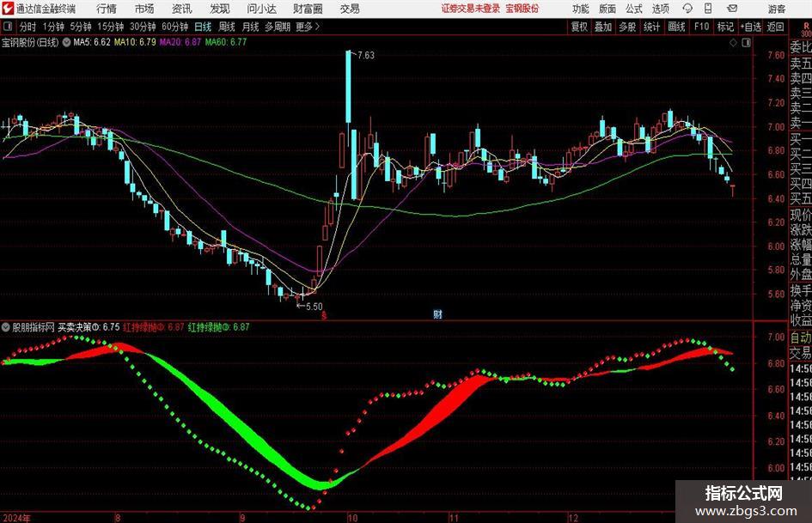Viewport: 812px width, 523px height.
Task: Click the 自动 label in right panel
Action: [x=801, y=338]
